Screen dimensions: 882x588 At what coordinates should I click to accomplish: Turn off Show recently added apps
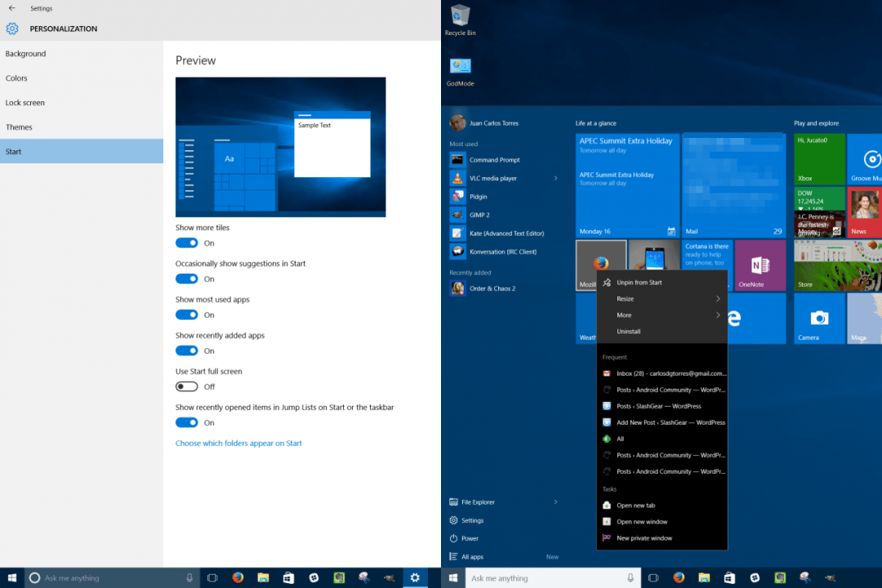click(187, 351)
